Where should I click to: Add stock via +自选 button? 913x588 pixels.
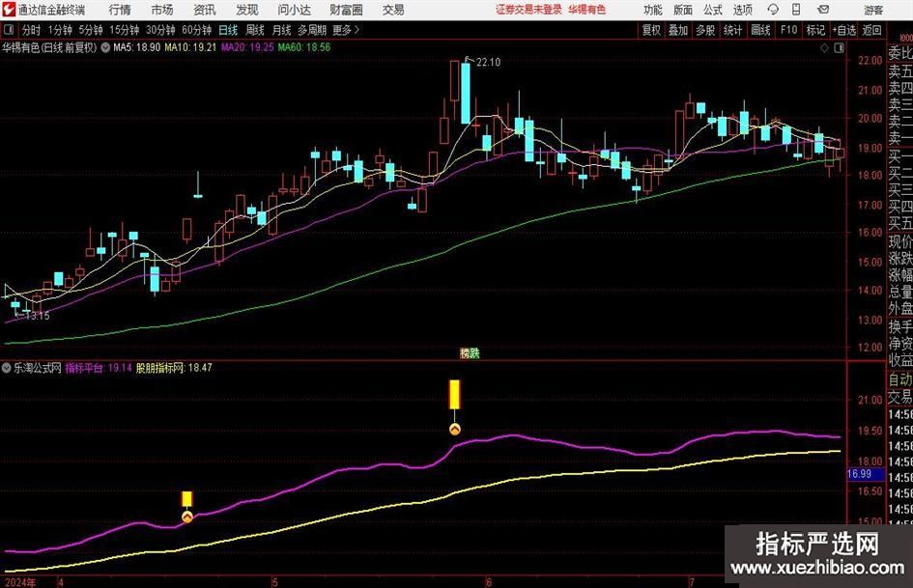pos(843,30)
